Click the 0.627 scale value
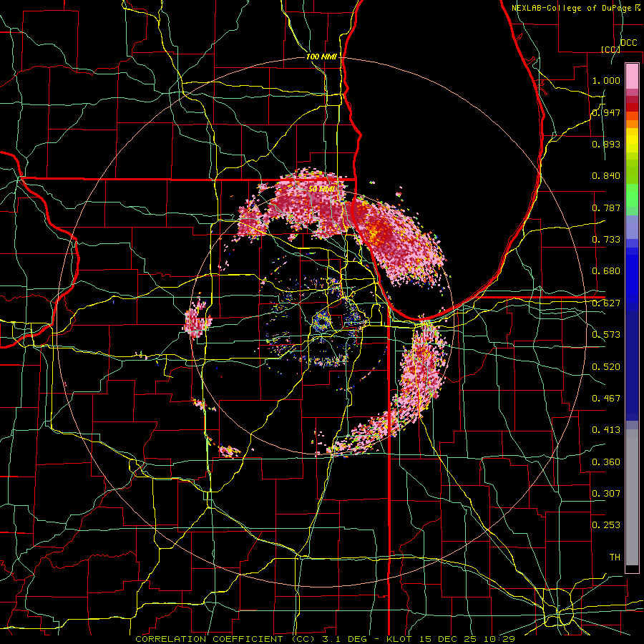This screenshot has width=644, height=644. (606, 303)
